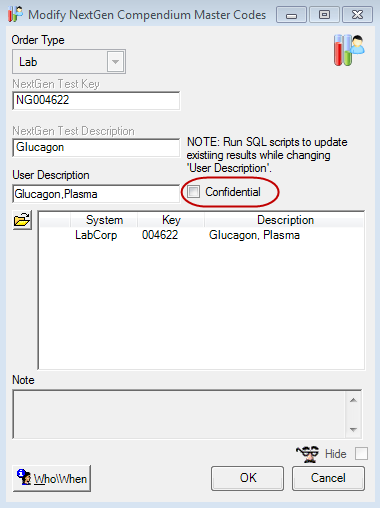380x508 pixels.
Task: Click the Cancel button
Action: coord(328,478)
